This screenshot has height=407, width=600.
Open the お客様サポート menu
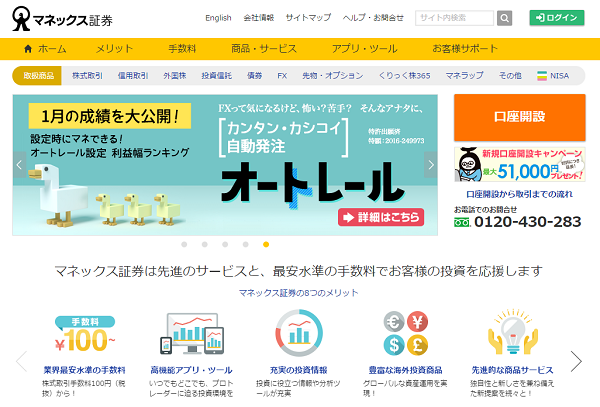(x=465, y=49)
